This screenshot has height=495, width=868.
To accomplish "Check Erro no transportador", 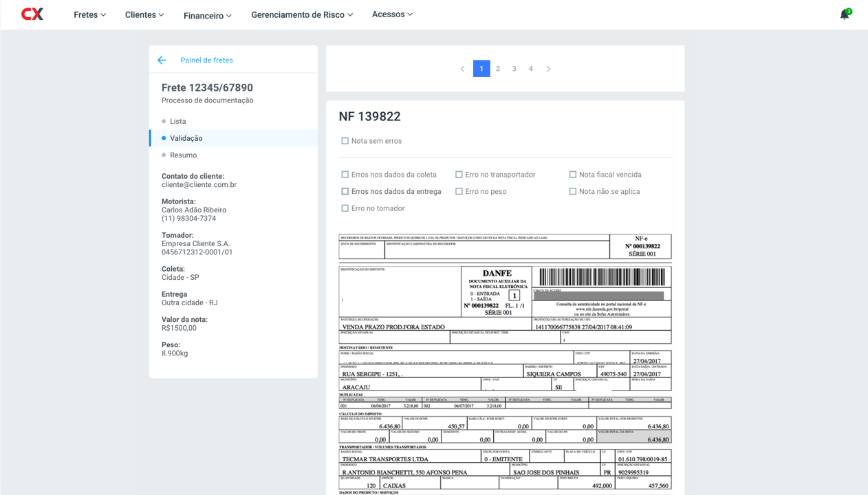I will (x=459, y=174).
